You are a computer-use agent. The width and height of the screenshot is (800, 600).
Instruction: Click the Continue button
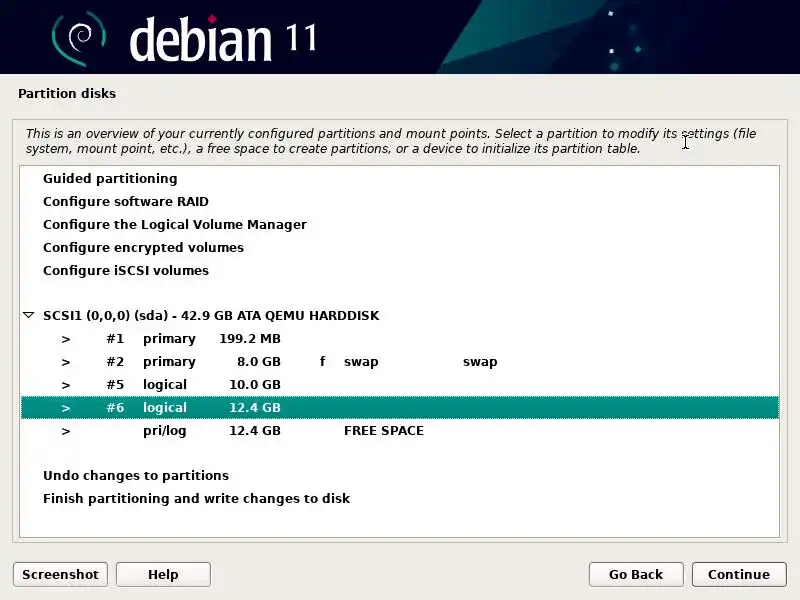click(739, 574)
